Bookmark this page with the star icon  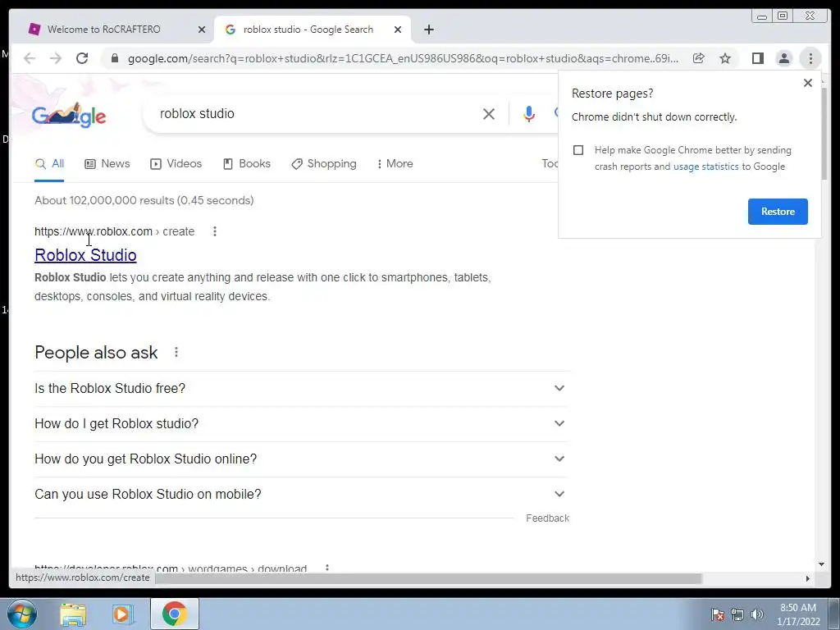[725, 58]
